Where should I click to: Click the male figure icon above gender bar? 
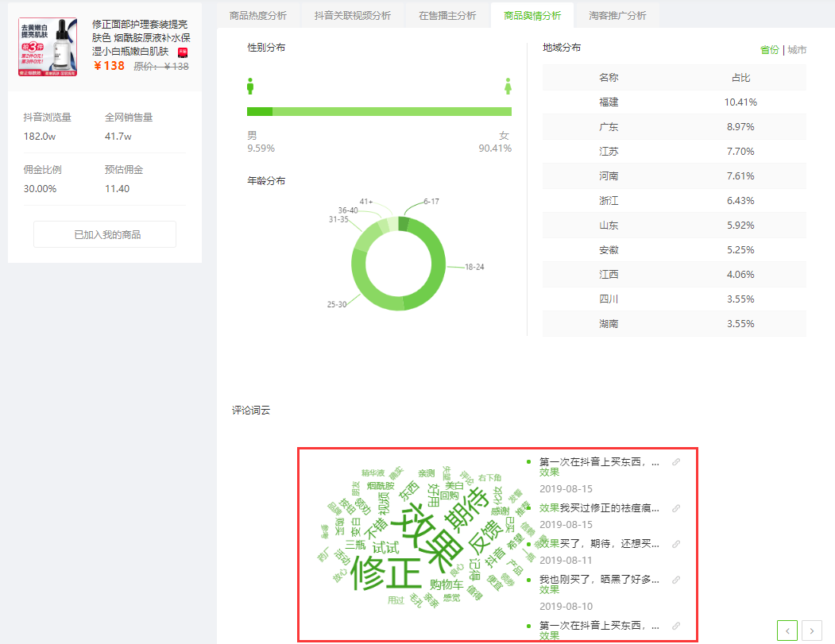tap(250, 87)
